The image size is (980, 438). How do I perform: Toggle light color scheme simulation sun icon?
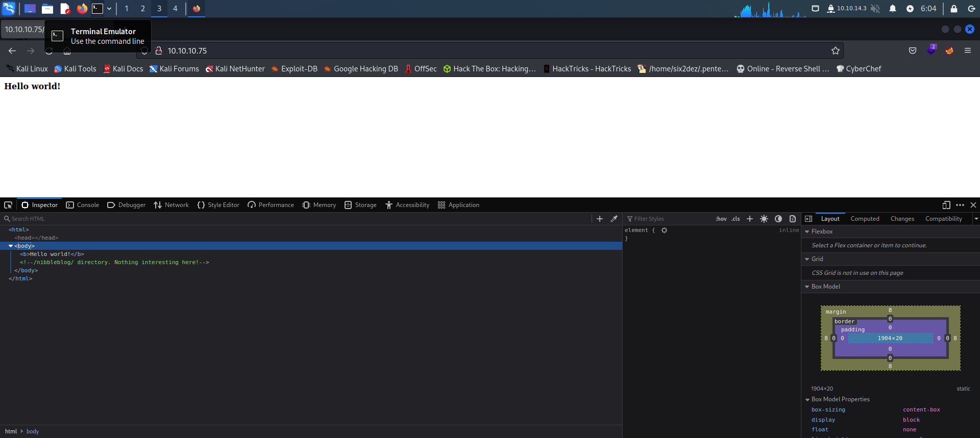(x=764, y=219)
